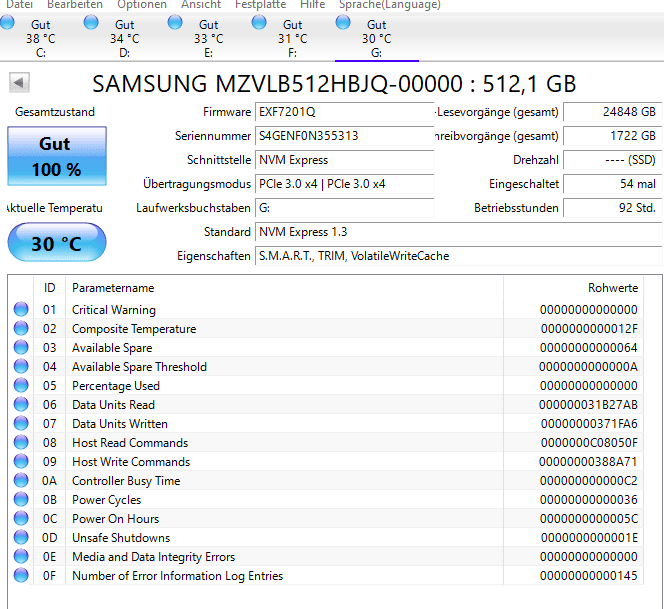The image size is (664, 609).
Task: Click status icon of Controller Busy Time row
Action: coord(21,480)
